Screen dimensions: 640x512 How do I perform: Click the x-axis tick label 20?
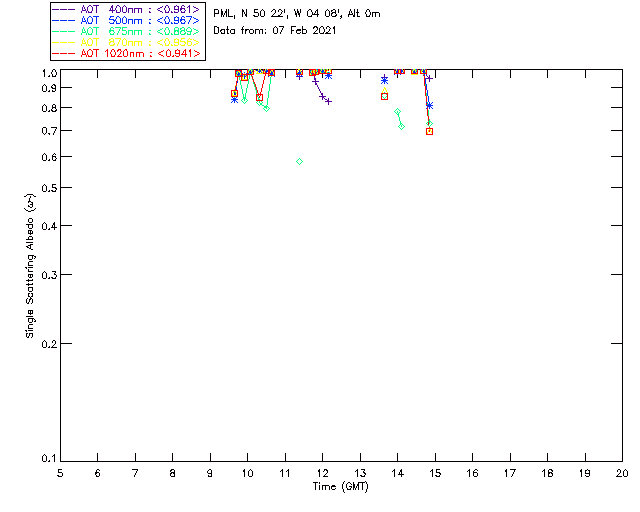coord(622,473)
